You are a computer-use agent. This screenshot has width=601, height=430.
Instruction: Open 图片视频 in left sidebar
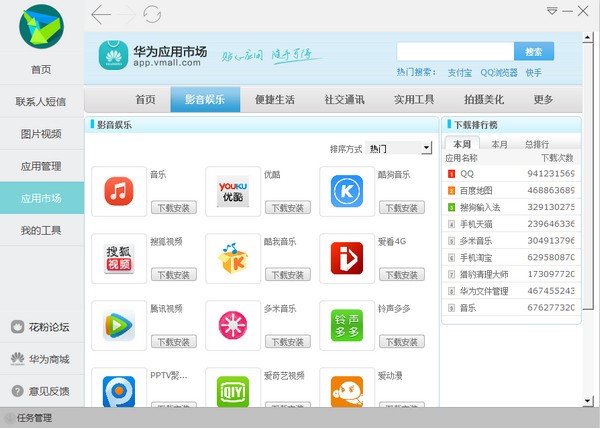[x=41, y=134]
